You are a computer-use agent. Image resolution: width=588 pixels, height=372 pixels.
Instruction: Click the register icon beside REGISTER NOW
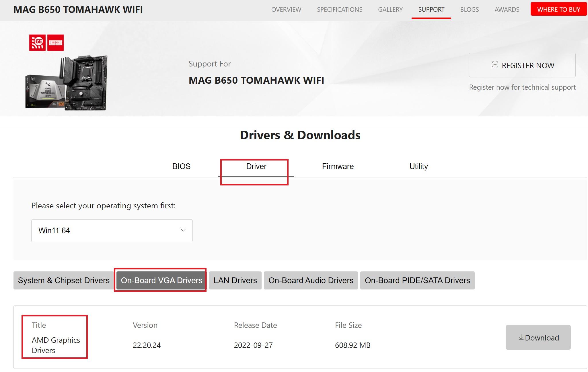pos(495,64)
